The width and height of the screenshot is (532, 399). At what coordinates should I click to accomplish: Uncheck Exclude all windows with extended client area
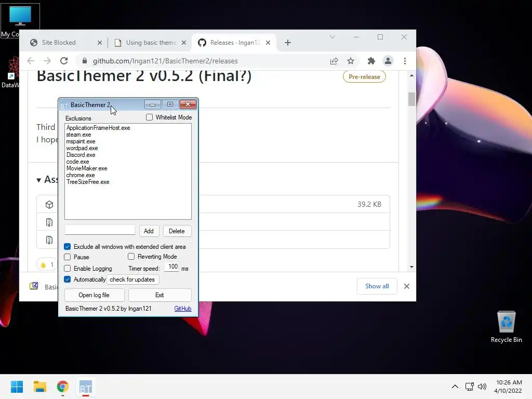67,247
